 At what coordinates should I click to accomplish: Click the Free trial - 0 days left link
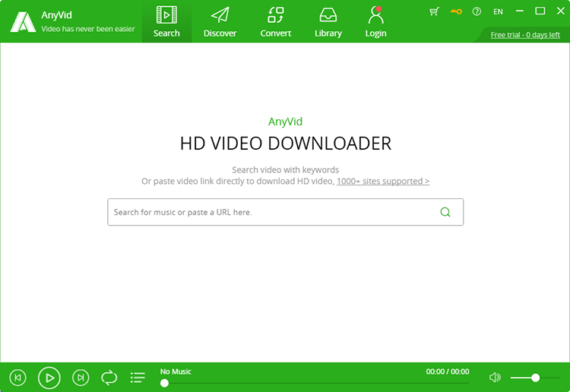coord(525,35)
